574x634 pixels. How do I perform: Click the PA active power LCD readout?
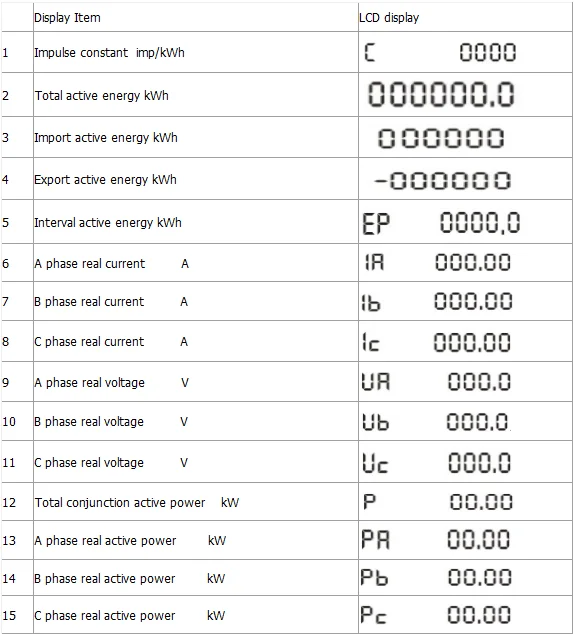click(x=436, y=540)
